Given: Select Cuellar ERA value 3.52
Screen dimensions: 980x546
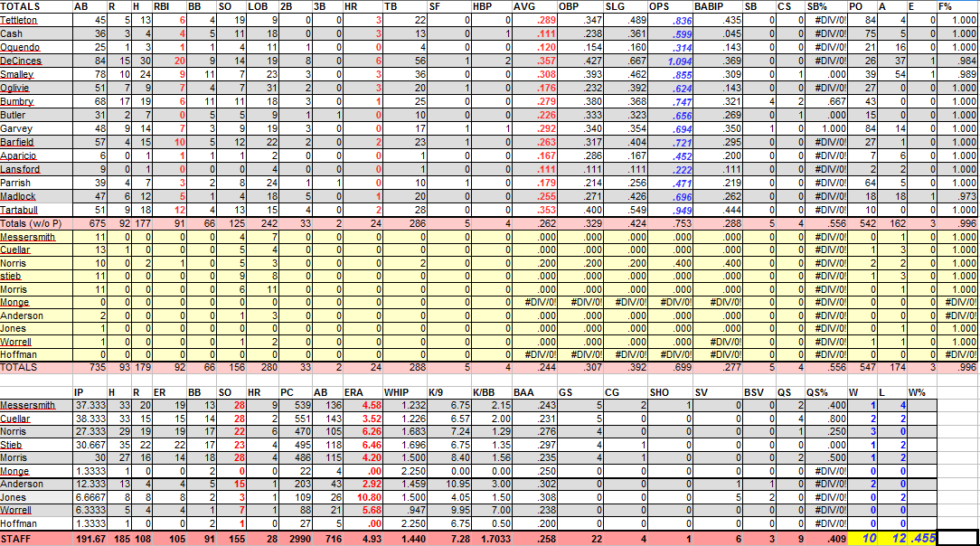Looking at the screenshot, I should coord(363,419).
